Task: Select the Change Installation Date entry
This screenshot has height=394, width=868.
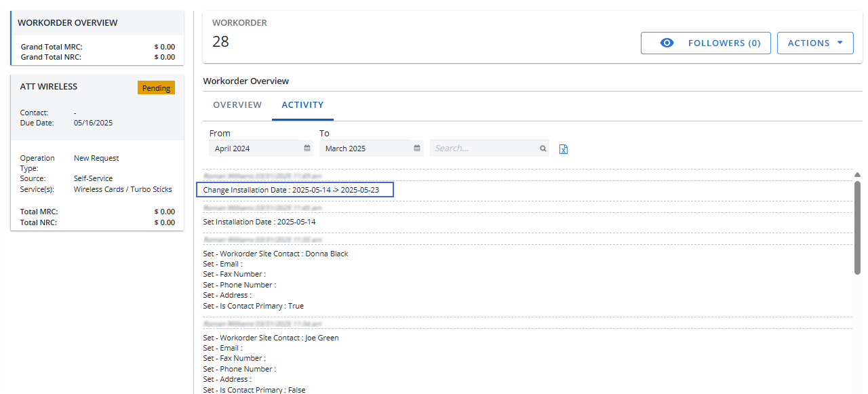Action: tap(294, 190)
